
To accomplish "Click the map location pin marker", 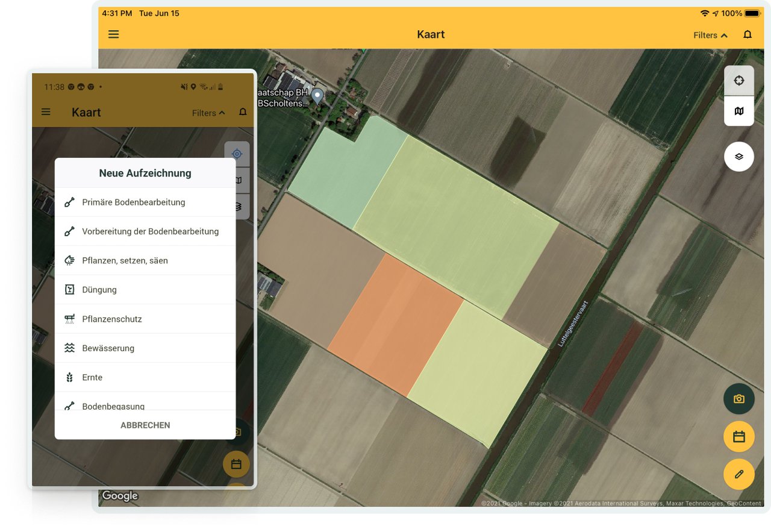I will 317,96.
